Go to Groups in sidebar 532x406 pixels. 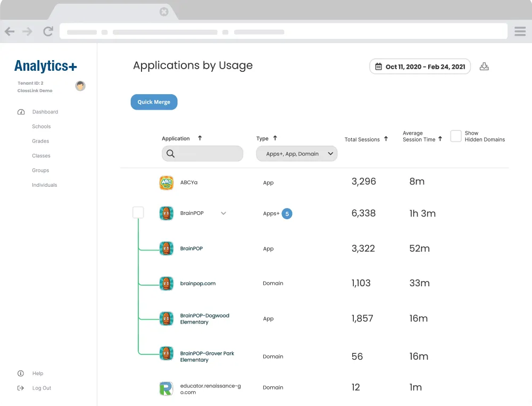pos(40,170)
